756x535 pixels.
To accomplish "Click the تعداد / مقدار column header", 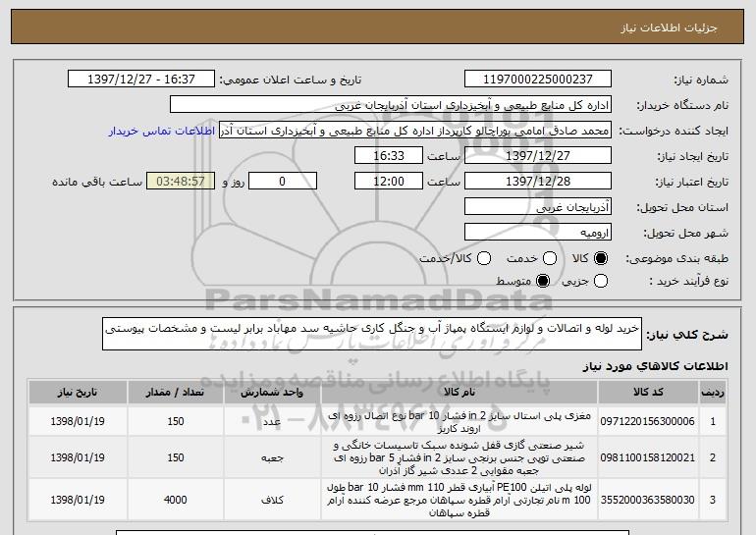I will point(176,393).
